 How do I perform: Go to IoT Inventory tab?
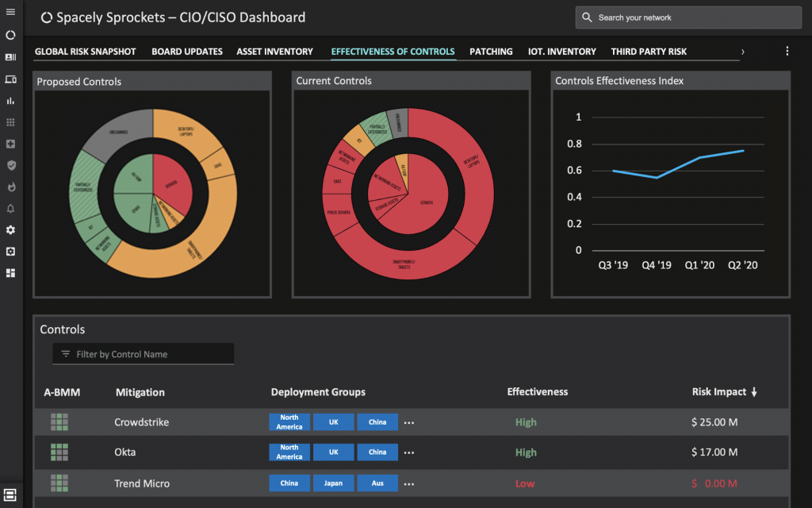[x=562, y=52]
